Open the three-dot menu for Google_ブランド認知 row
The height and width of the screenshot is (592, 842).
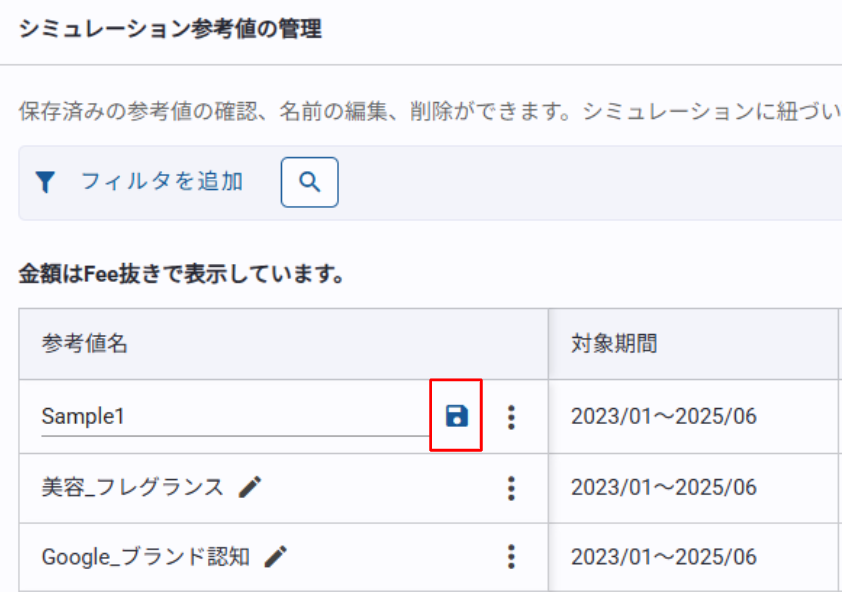pyautogui.click(x=511, y=557)
